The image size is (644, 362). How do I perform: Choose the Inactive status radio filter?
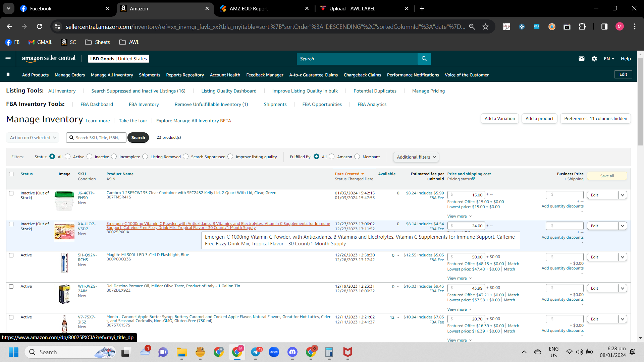pyautogui.click(x=90, y=157)
